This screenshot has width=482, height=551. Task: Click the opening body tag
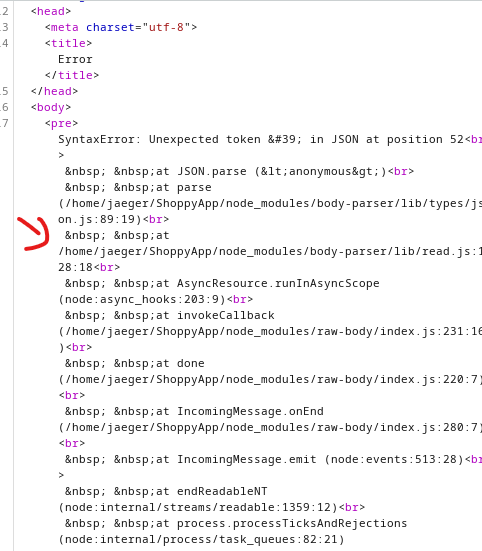pos(51,107)
